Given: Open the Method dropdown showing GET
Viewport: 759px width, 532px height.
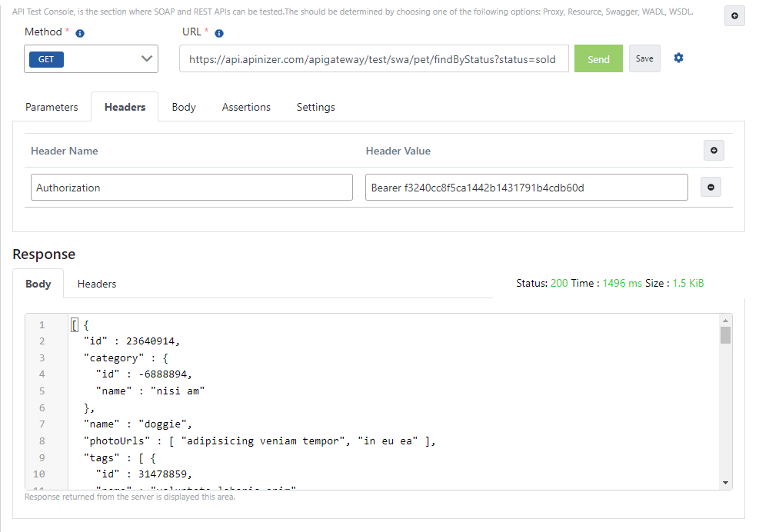Looking at the screenshot, I should (91, 59).
